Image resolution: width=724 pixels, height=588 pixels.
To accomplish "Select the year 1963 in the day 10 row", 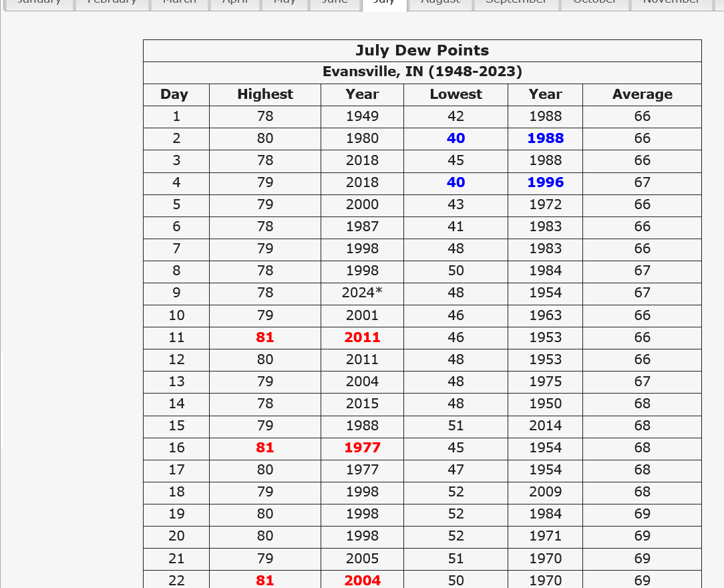I will [x=545, y=315].
